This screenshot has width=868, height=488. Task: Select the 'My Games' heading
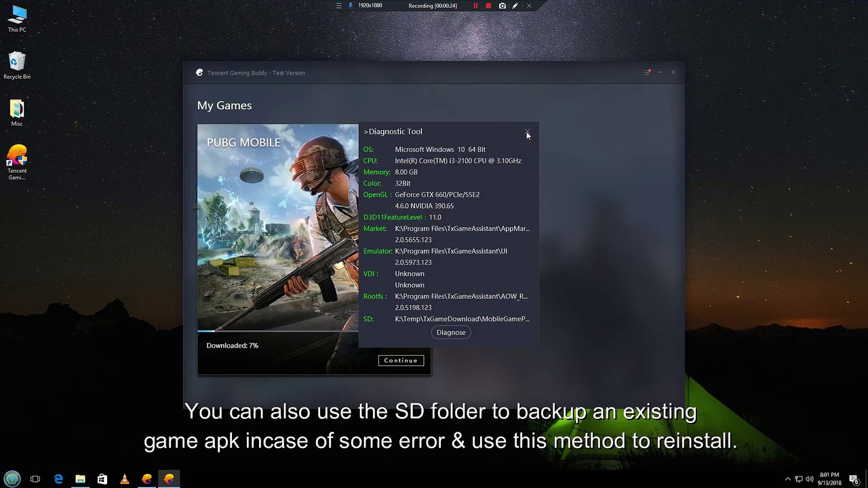(x=224, y=106)
